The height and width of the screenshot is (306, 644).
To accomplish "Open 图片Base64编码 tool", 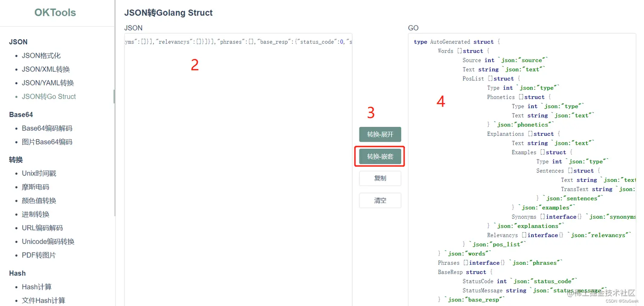I will pyautogui.click(x=47, y=142).
